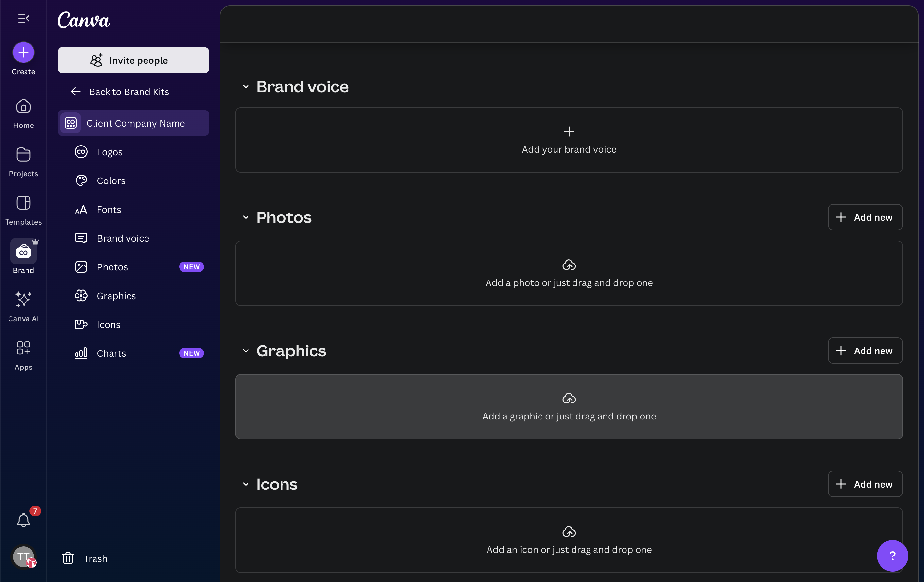Click the Canva logo
Image resolution: width=924 pixels, height=582 pixels.
tap(84, 20)
